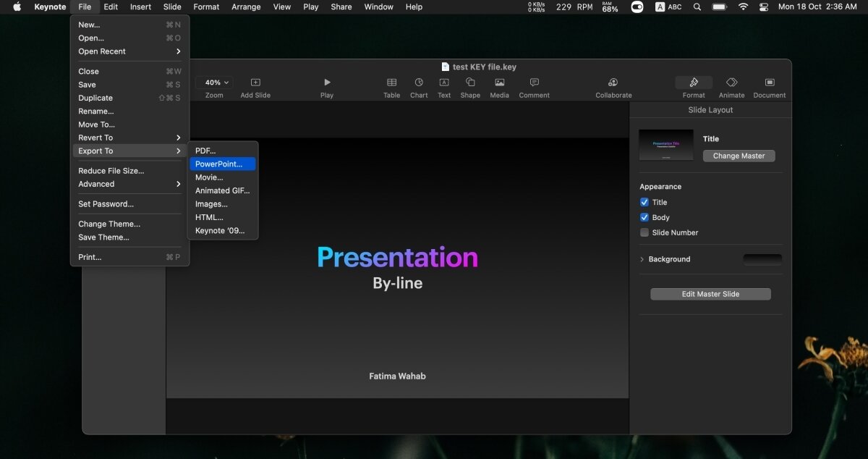Expand the Background section

click(642, 259)
